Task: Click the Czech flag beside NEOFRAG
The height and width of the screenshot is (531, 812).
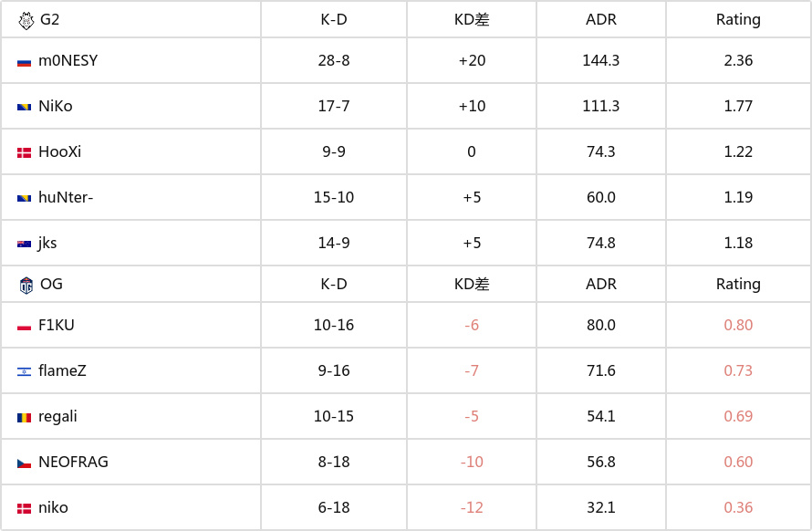Action: [x=25, y=463]
